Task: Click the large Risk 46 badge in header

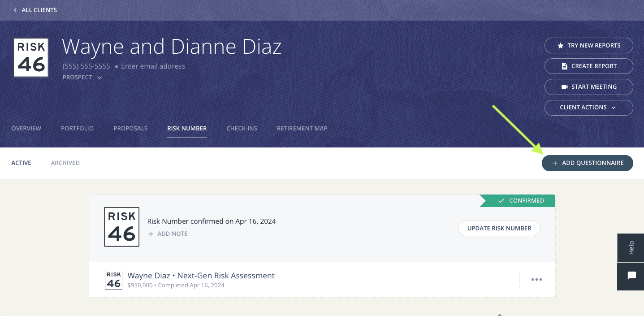Action: point(31,57)
